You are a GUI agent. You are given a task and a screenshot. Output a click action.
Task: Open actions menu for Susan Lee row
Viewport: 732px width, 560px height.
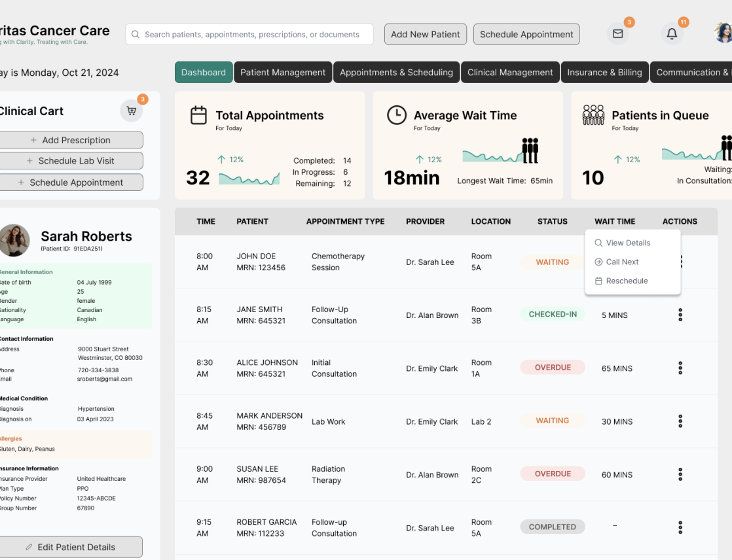coord(680,474)
